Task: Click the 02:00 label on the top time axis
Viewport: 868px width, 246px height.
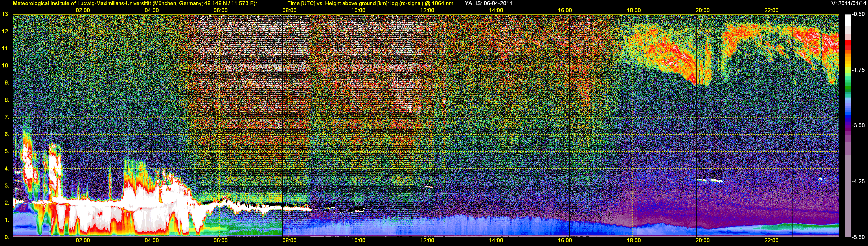Action: click(82, 10)
